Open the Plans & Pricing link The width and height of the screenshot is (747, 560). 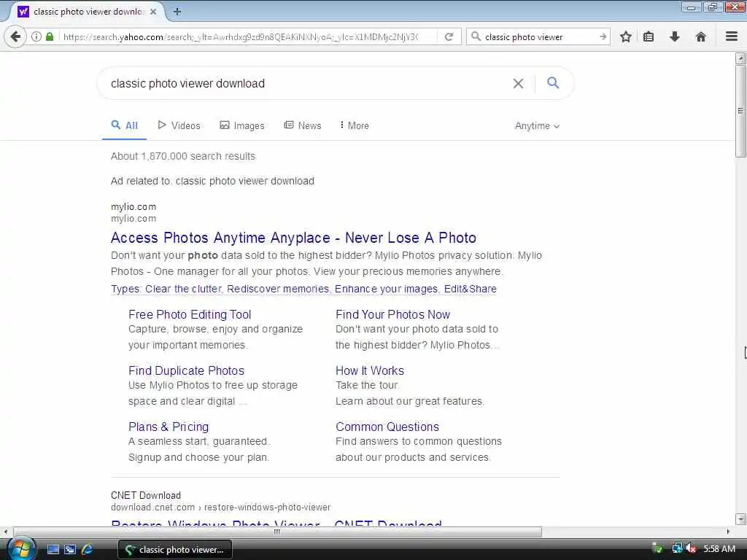coord(169,427)
